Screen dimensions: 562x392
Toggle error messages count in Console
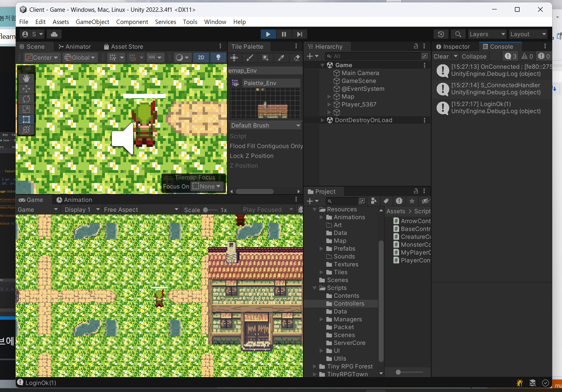pyautogui.click(x=544, y=56)
